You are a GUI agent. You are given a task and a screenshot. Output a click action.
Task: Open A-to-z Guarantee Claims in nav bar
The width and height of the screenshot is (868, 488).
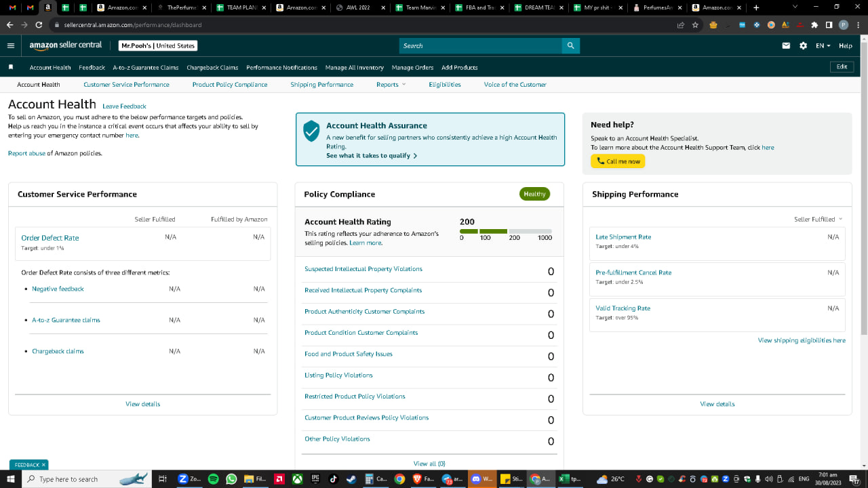146,67
